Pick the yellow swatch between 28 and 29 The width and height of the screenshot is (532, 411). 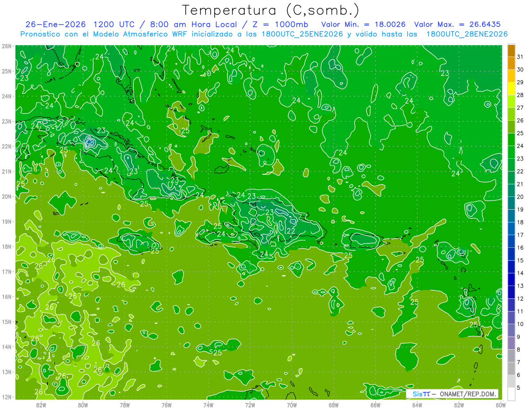[511, 89]
